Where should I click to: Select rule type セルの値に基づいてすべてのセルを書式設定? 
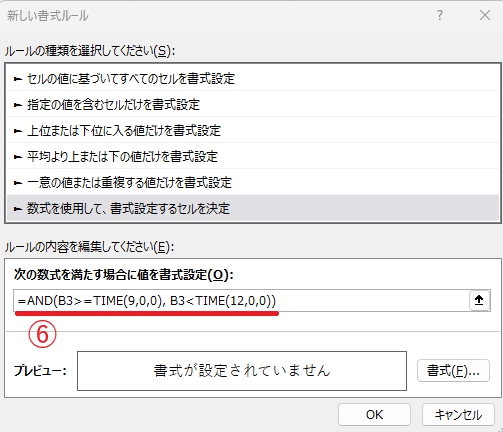pos(253,79)
